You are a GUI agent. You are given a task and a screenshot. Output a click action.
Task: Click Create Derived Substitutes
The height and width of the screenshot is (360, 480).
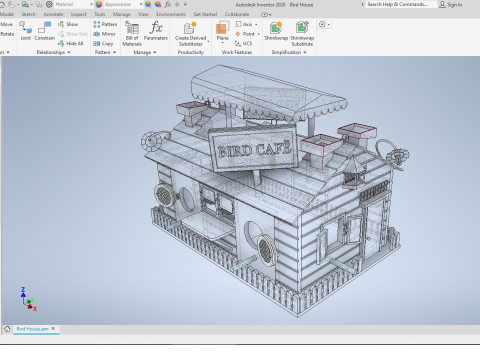[190, 34]
